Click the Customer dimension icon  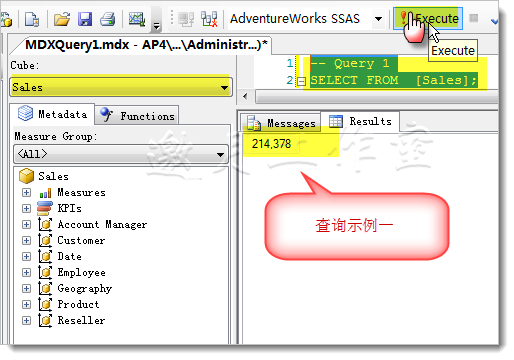tap(45, 240)
